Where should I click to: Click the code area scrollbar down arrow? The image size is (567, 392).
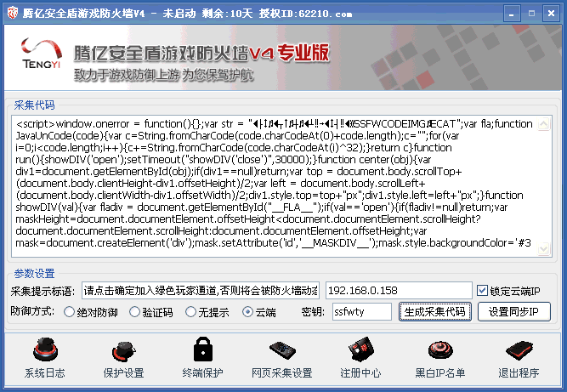[x=544, y=249]
